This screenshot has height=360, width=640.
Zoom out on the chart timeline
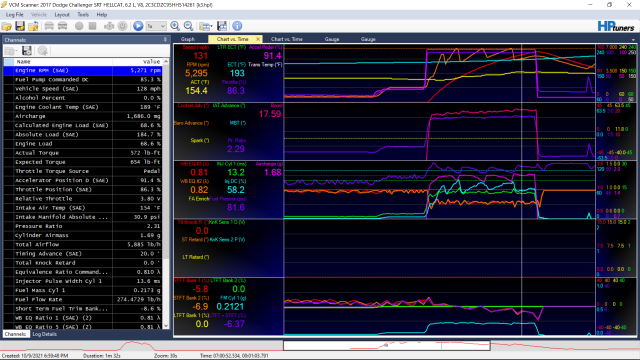click(189, 26)
